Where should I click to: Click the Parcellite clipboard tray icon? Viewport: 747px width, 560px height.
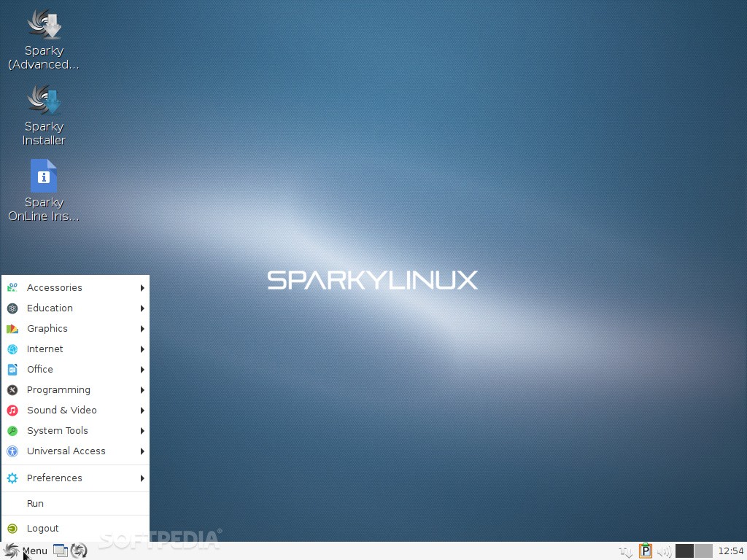645,551
